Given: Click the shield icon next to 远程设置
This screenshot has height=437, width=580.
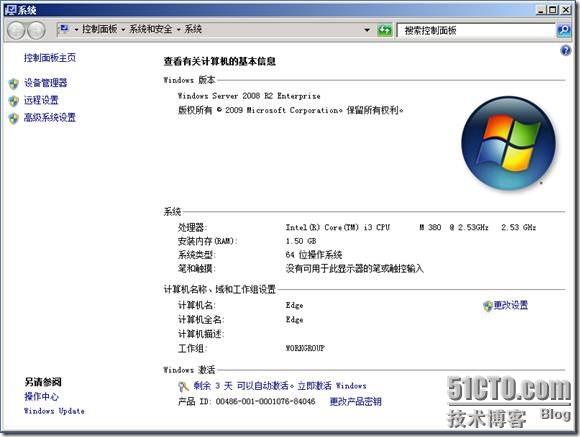Looking at the screenshot, I should (x=14, y=101).
